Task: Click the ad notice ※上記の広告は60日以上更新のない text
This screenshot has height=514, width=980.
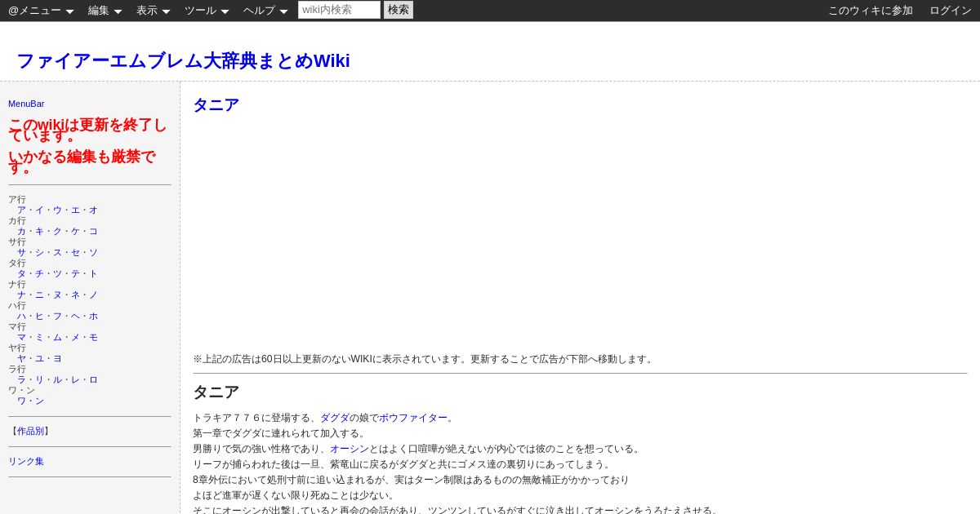Action: tap(425, 359)
